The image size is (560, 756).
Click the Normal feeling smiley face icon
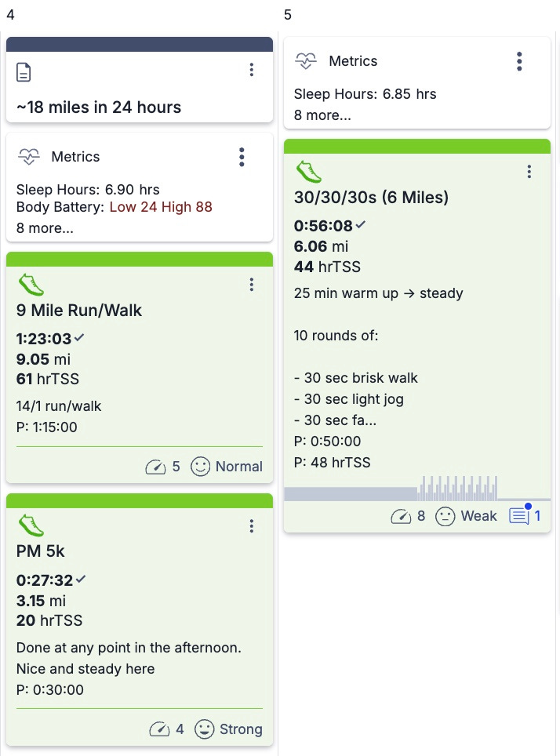200,467
